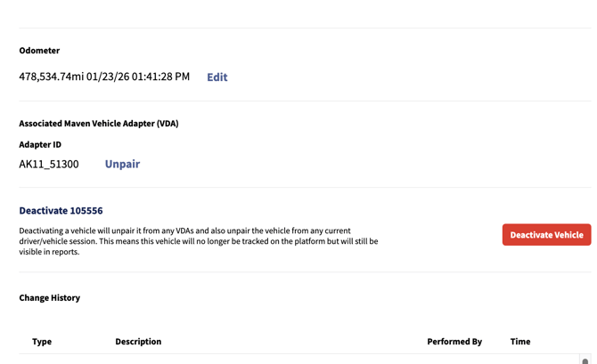
Task: Unpair the AK11_51300 adapter
Action: (x=122, y=164)
